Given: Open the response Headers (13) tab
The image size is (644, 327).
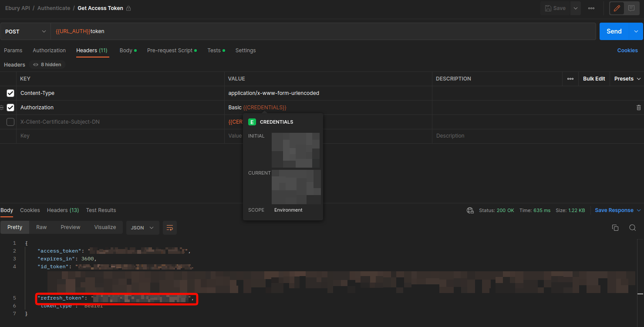Looking at the screenshot, I should pyautogui.click(x=63, y=210).
